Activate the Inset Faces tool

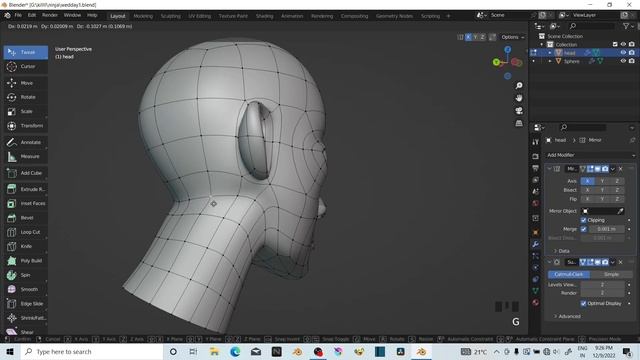click(x=26, y=203)
